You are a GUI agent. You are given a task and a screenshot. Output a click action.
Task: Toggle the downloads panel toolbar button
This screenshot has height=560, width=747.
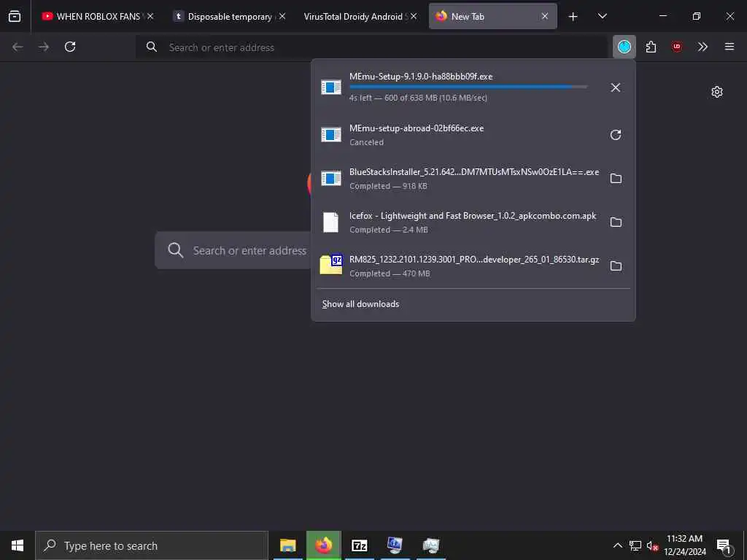click(624, 47)
